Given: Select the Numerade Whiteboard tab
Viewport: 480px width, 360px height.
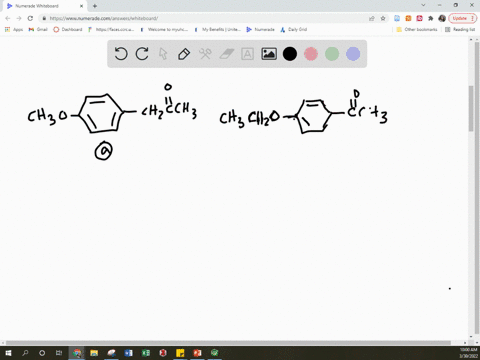Looking at the screenshot, I should [45, 6].
